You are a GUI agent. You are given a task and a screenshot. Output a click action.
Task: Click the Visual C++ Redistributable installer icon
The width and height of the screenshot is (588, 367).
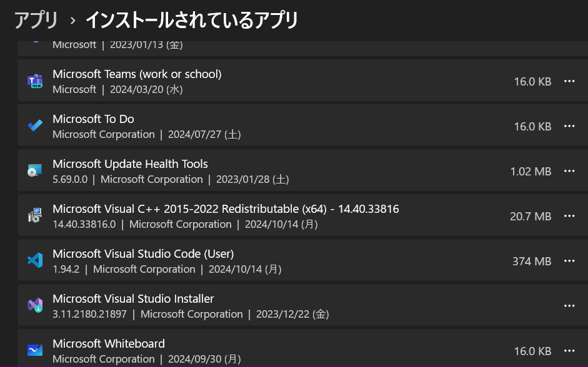[x=35, y=216]
